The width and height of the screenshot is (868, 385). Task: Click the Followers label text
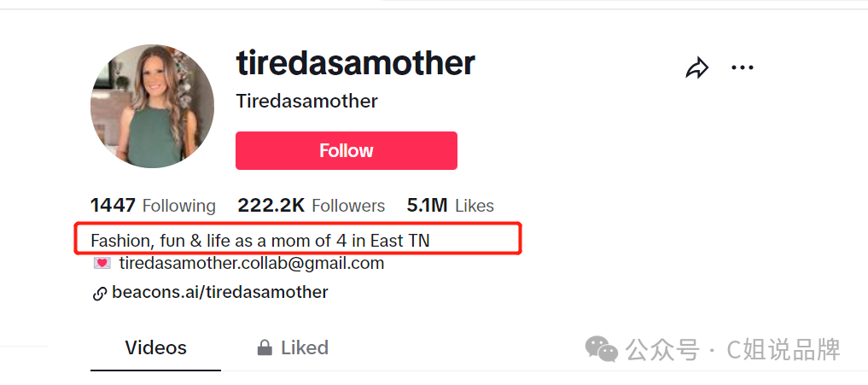coord(348,206)
